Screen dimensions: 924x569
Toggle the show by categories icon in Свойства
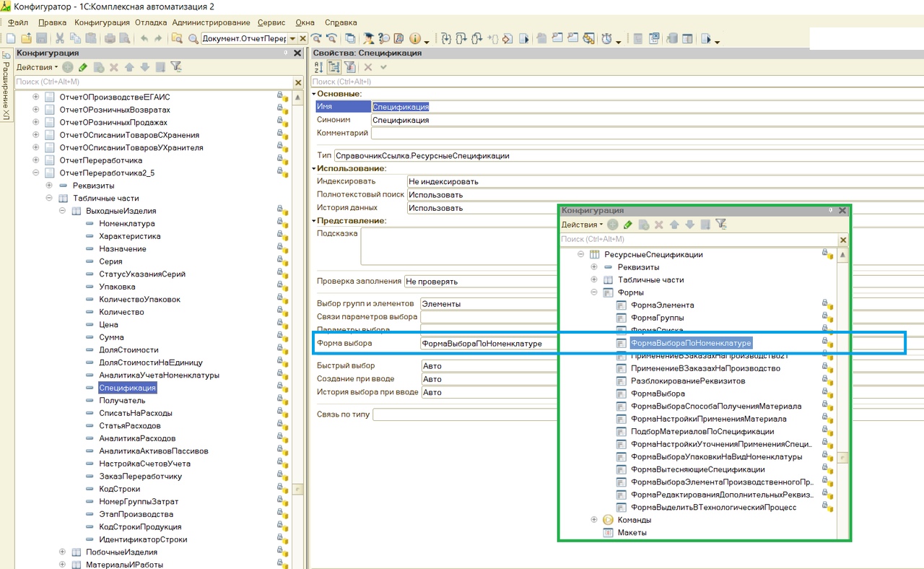click(334, 67)
